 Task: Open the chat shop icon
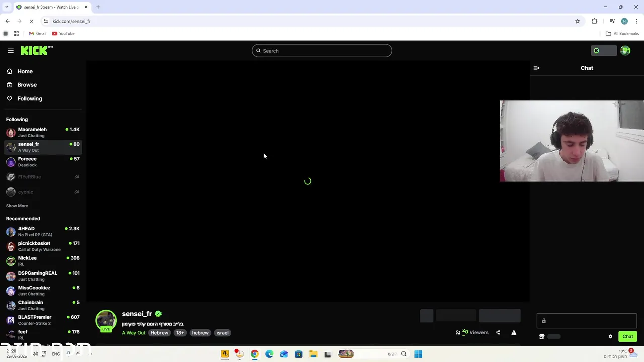pos(542,337)
